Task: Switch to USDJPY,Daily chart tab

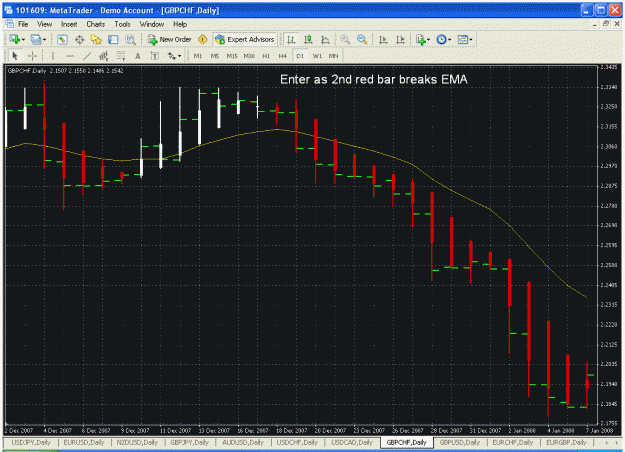Action: [31, 442]
